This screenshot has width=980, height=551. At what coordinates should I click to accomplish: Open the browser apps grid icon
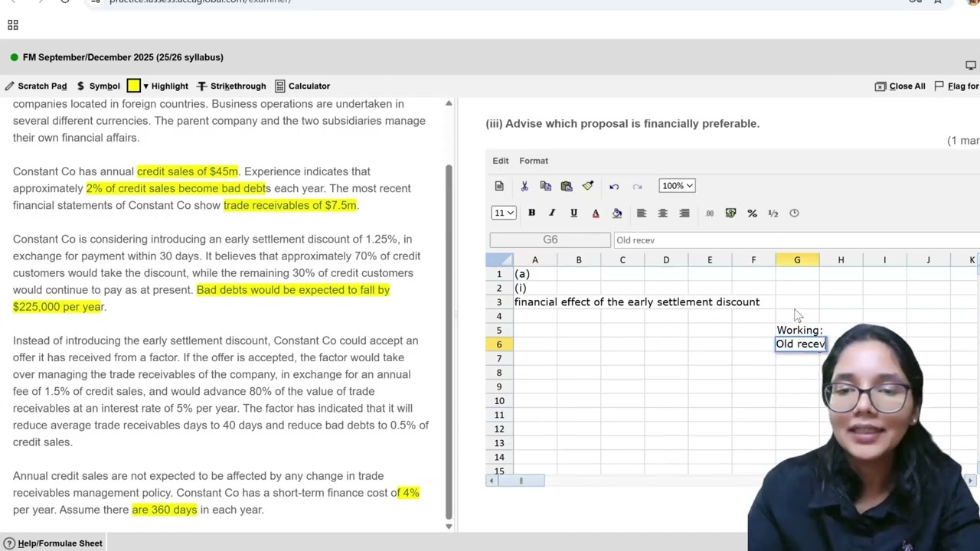coord(13,25)
